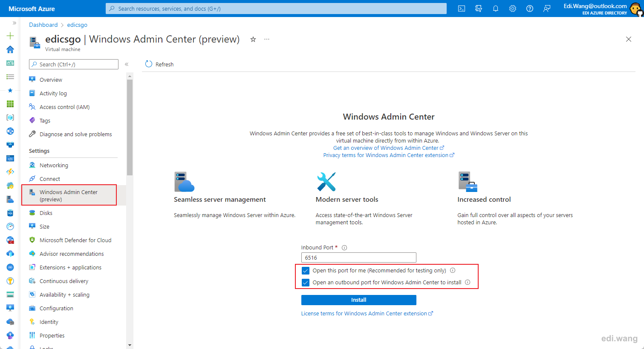Screen dimensions: 644x349
Task: Uncheck Open an outbound port checkbox
Action: click(x=306, y=283)
